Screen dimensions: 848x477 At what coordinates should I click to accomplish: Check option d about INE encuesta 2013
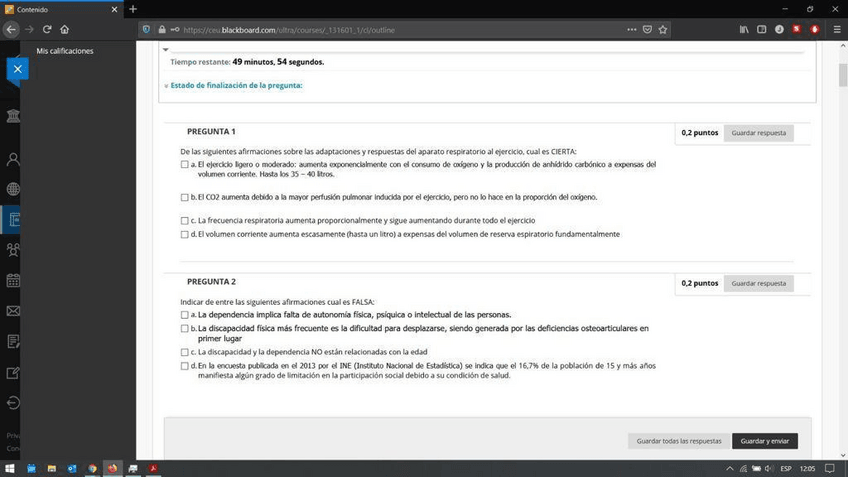(x=184, y=366)
